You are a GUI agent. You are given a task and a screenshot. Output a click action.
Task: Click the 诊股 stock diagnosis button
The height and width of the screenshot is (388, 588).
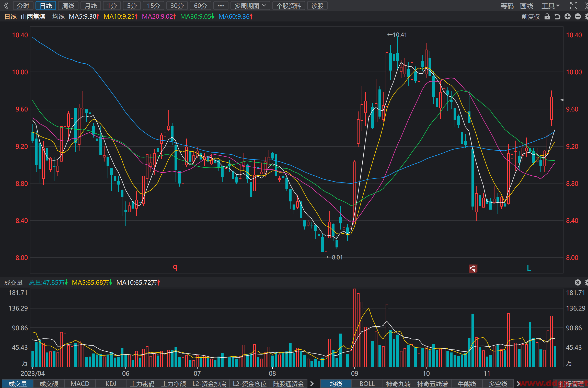(x=317, y=6)
